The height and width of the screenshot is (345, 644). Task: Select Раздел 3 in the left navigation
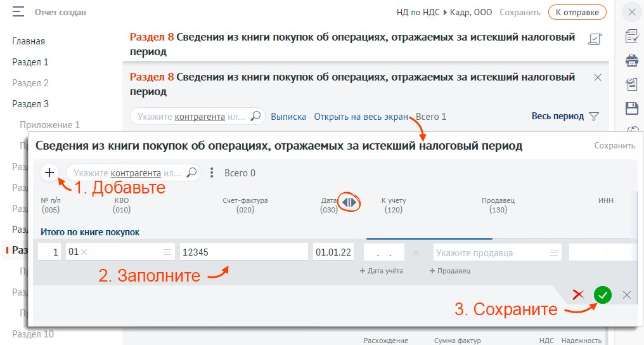click(x=30, y=104)
